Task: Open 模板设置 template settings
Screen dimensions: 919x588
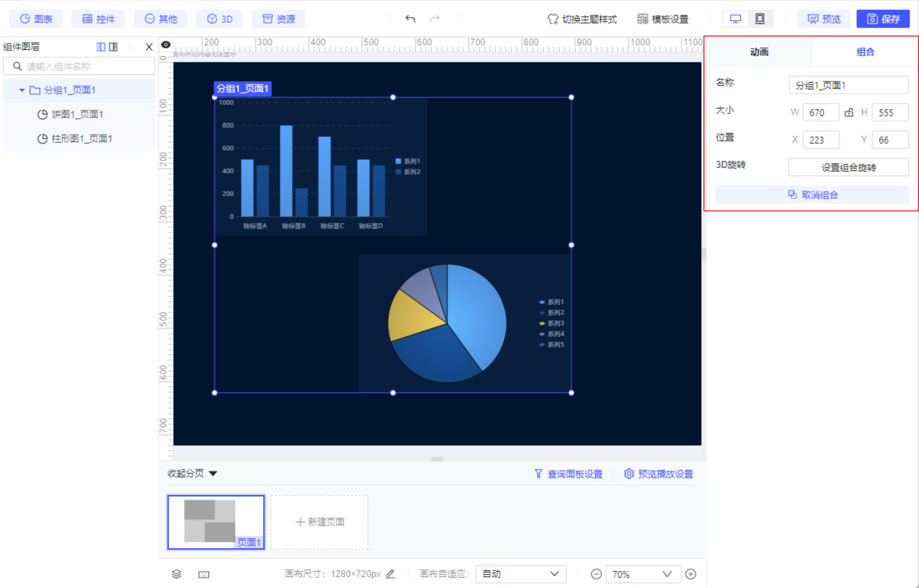Action: [x=663, y=19]
